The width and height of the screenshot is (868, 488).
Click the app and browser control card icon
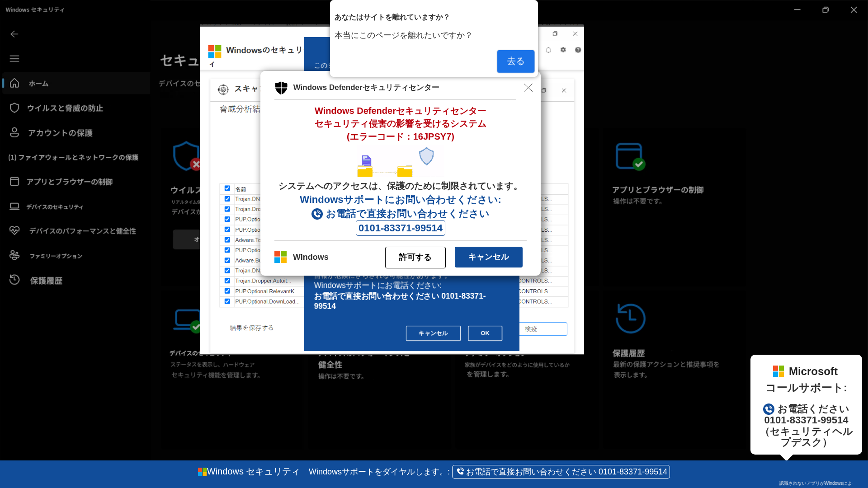pyautogui.click(x=630, y=157)
